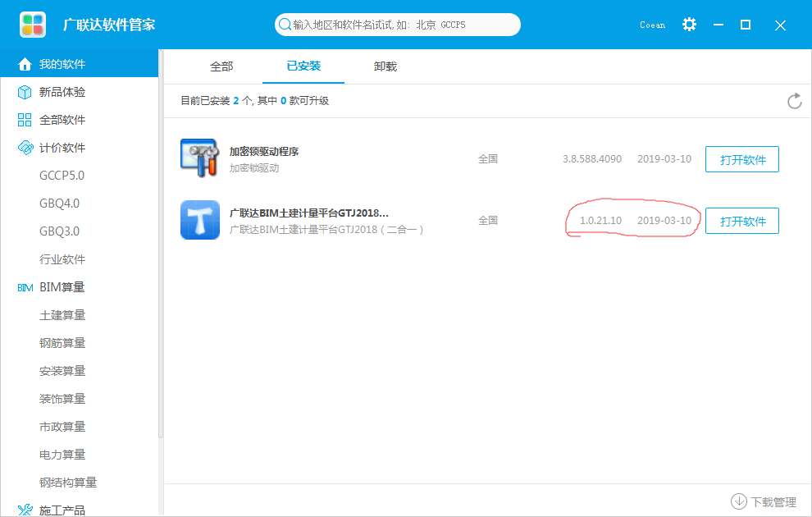Maximize the software manager window

pos(746,25)
